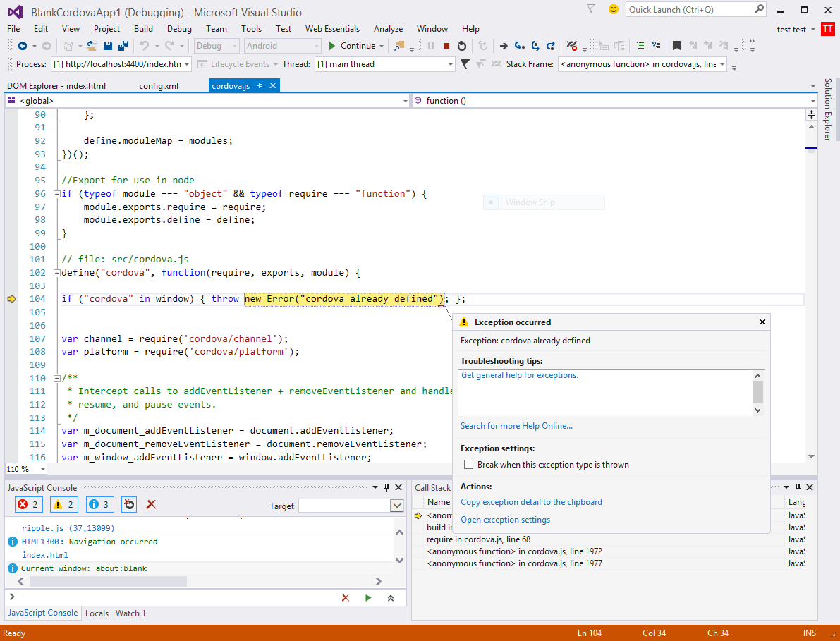Enable Break when this exception type is thrown
840x641 pixels.
(468, 465)
